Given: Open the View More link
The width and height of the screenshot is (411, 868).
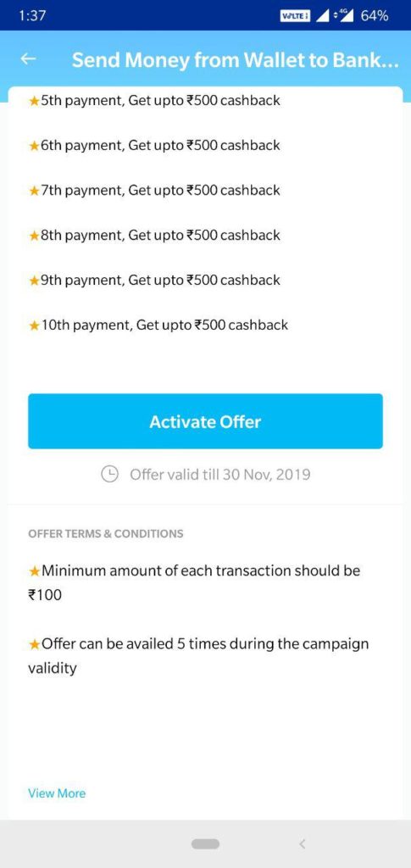Looking at the screenshot, I should (x=57, y=793).
